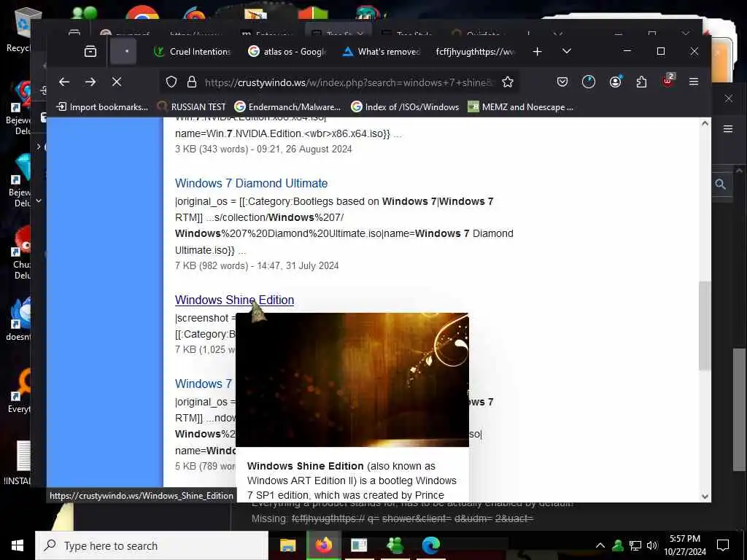Open the RUSSIAN TEST bookmark
The width and height of the screenshot is (747, 560).
192,107
